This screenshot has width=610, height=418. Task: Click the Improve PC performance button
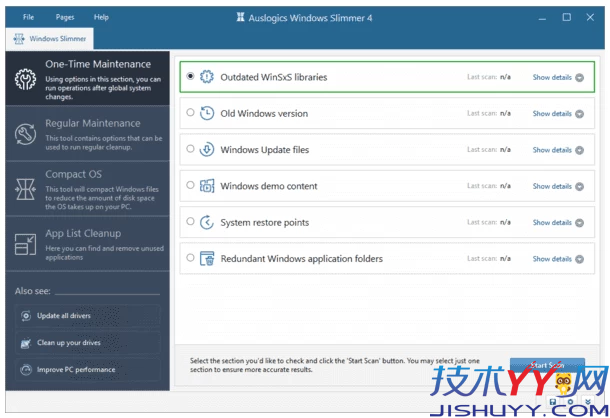tap(88, 369)
